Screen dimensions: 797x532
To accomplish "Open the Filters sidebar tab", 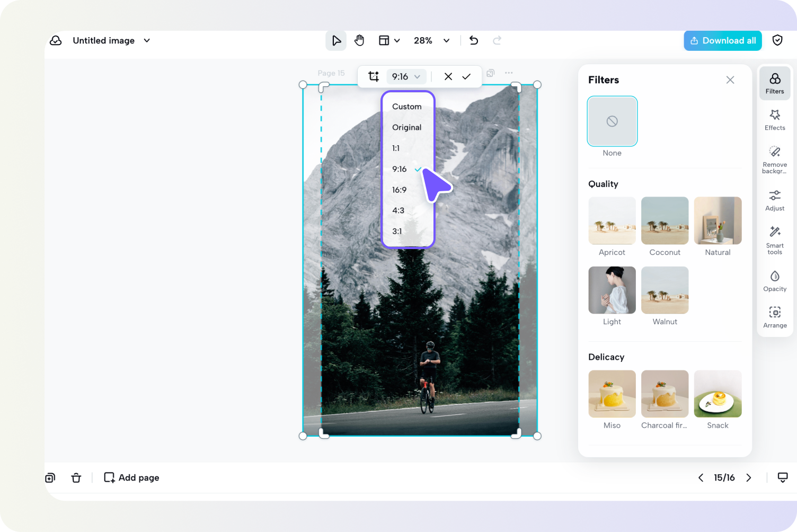I will pyautogui.click(x=775, y=83).
